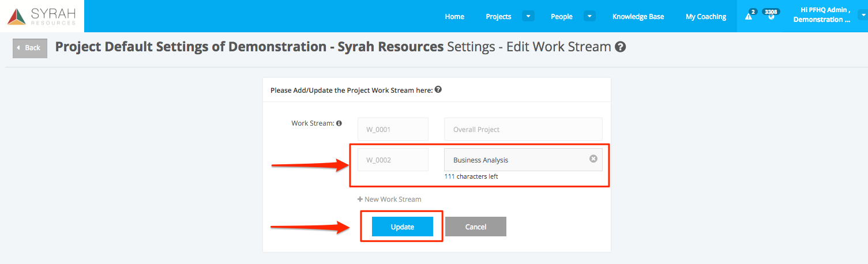Click the Update button

pyautogui.click(x=403, y=227)
